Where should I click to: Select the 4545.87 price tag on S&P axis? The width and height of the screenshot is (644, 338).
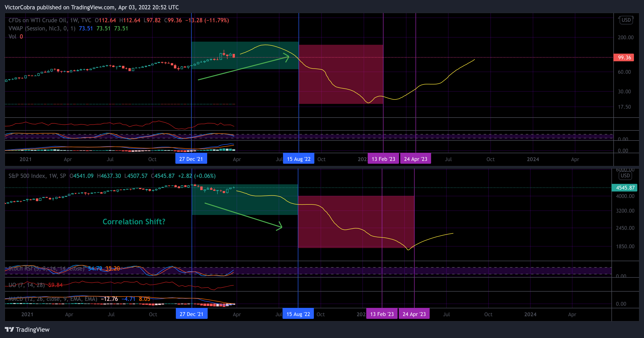(624, 188)
